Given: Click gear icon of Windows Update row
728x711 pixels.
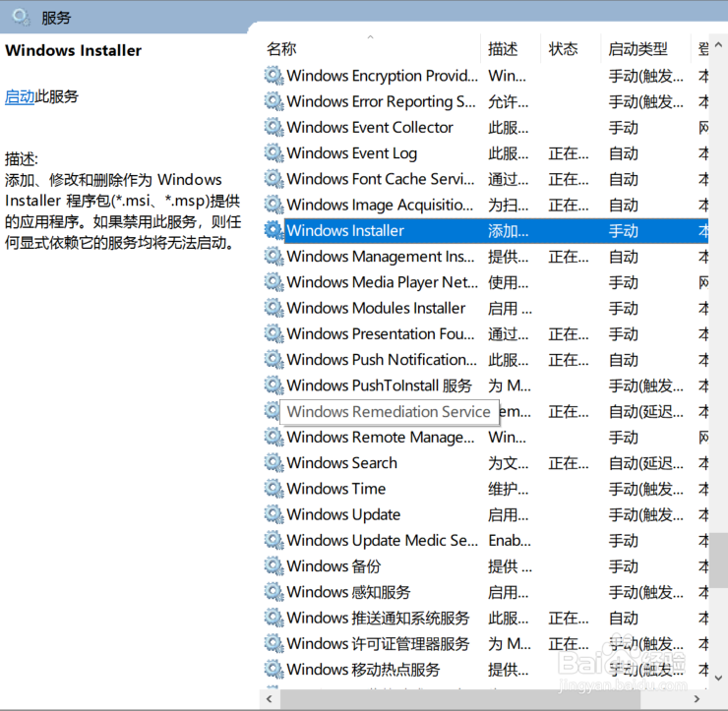Looking at the screenshot, I should 273,514.
